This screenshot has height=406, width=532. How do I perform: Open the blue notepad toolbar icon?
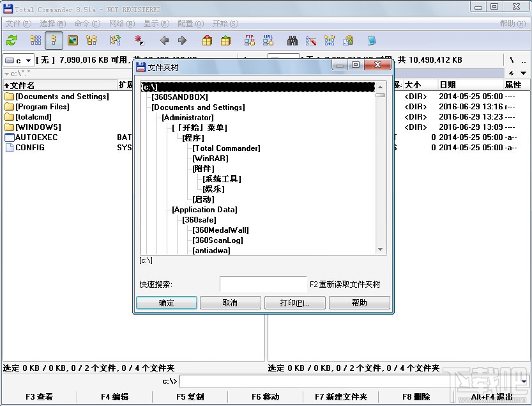(372, 40)
